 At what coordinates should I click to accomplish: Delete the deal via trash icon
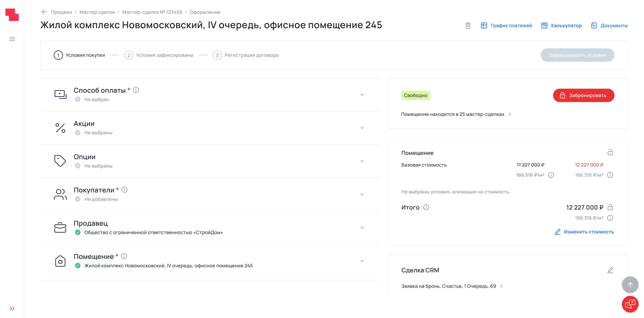468,26
